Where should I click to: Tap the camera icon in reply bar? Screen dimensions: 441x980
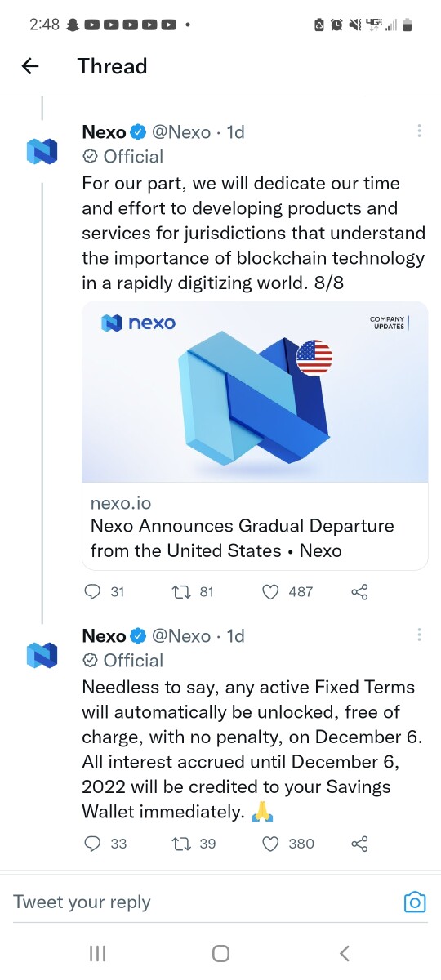415,902
